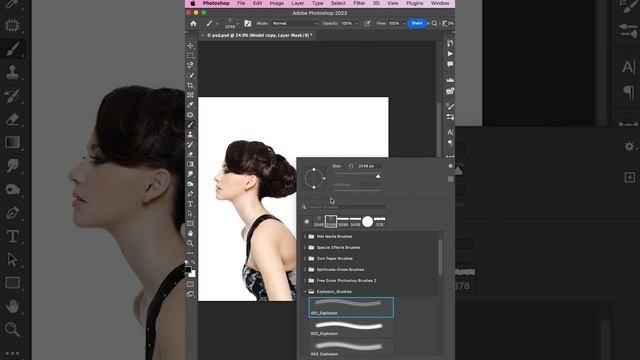Toggle pressure for opacity in options bar
Image resolution: width=640 pixels, height=360 pixels.
(x=367, y=24)
